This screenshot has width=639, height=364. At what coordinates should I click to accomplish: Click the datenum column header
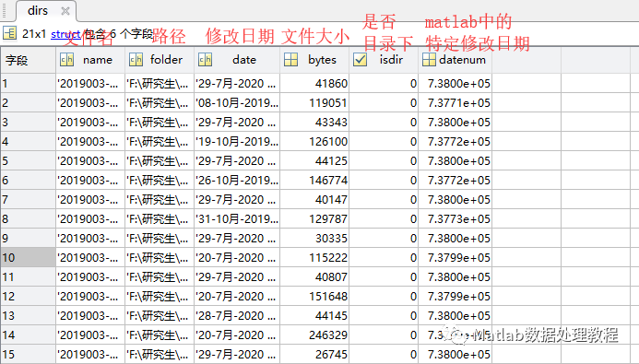tap(456, 60)
